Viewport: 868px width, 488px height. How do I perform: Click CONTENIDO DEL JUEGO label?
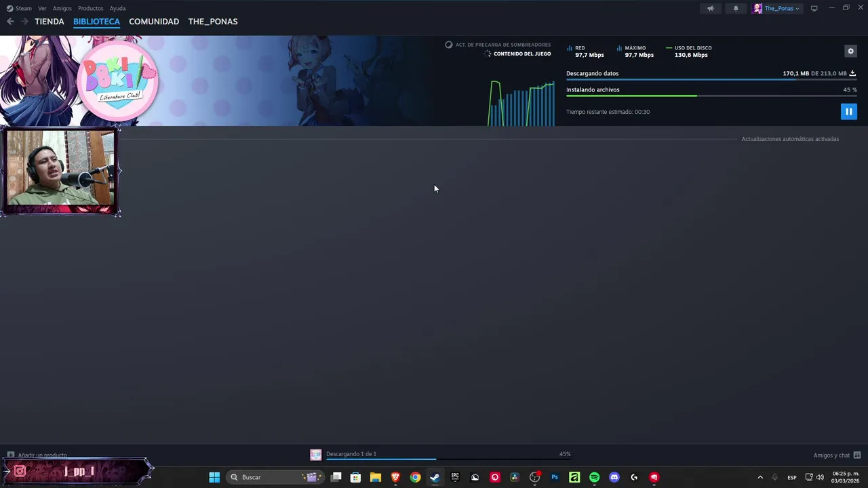tap(522, 54)
